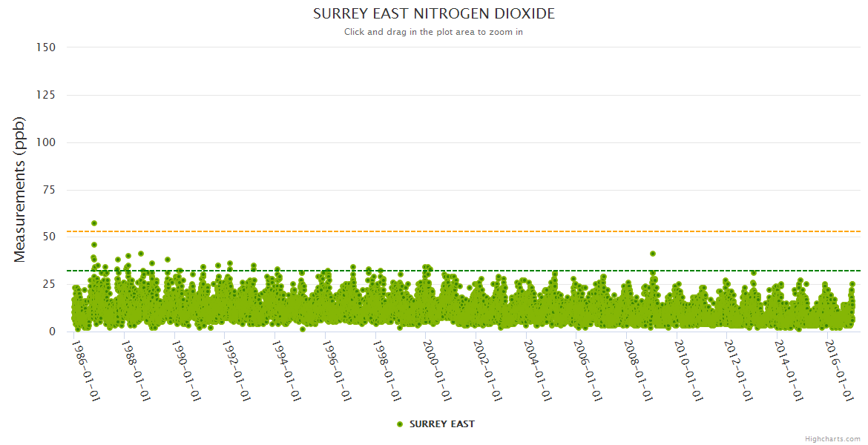This screenshot has width=868, height=445.
Task: Click the 'Click and drag' subtitle text
Action: point(433,32)
